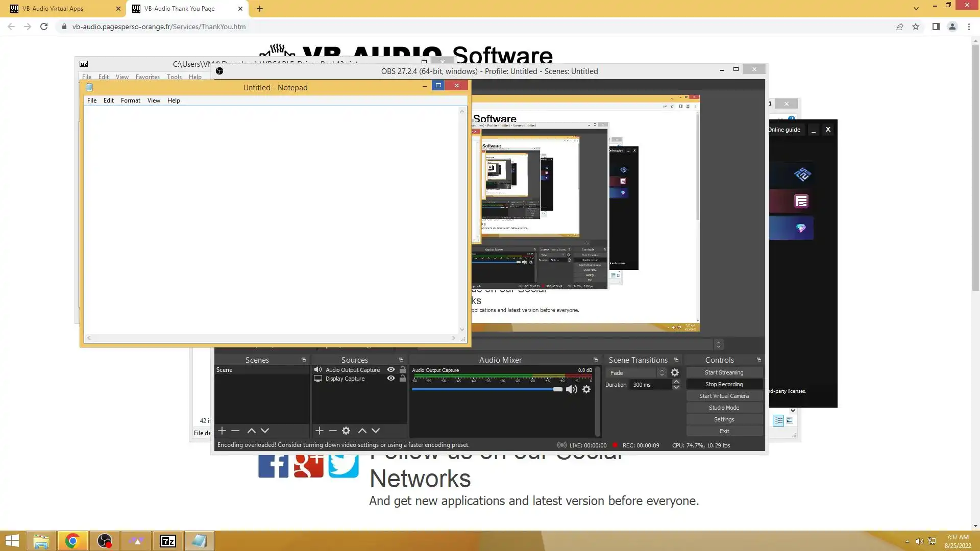Move selected source up arrow
Screen dimensions: 980x551
coord(362,431)
